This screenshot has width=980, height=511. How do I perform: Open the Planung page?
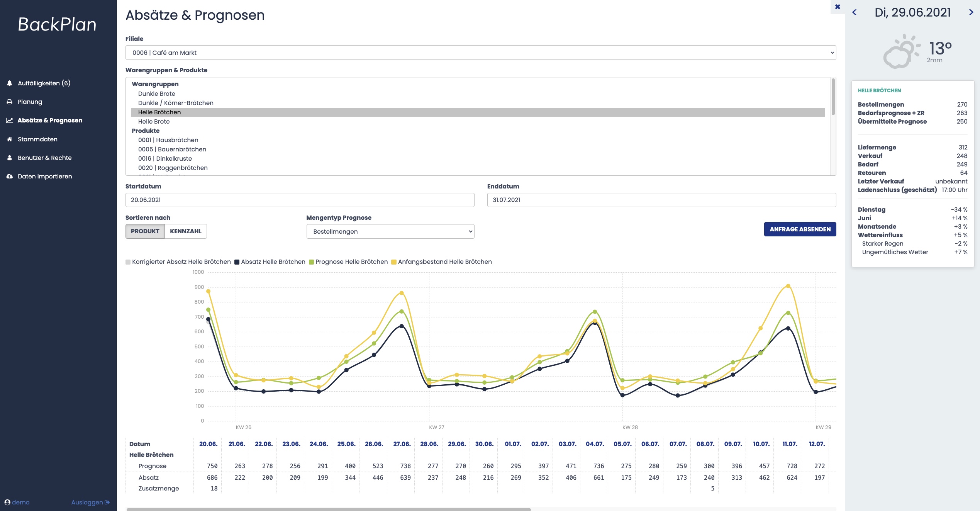click(x=30, y=102)
